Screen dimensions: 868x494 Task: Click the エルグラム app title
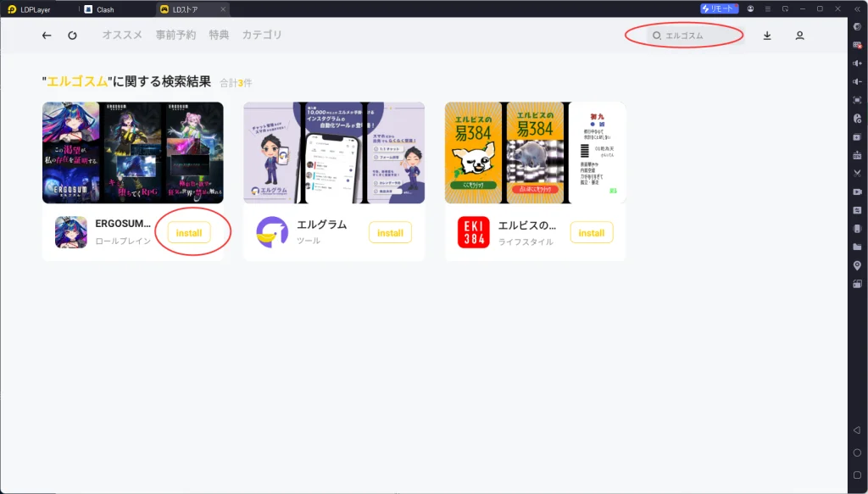[x=321, y=225]
